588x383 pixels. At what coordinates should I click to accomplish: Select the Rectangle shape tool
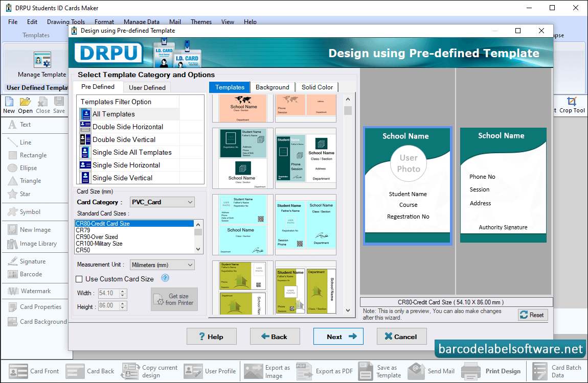[x=28, y=155]
